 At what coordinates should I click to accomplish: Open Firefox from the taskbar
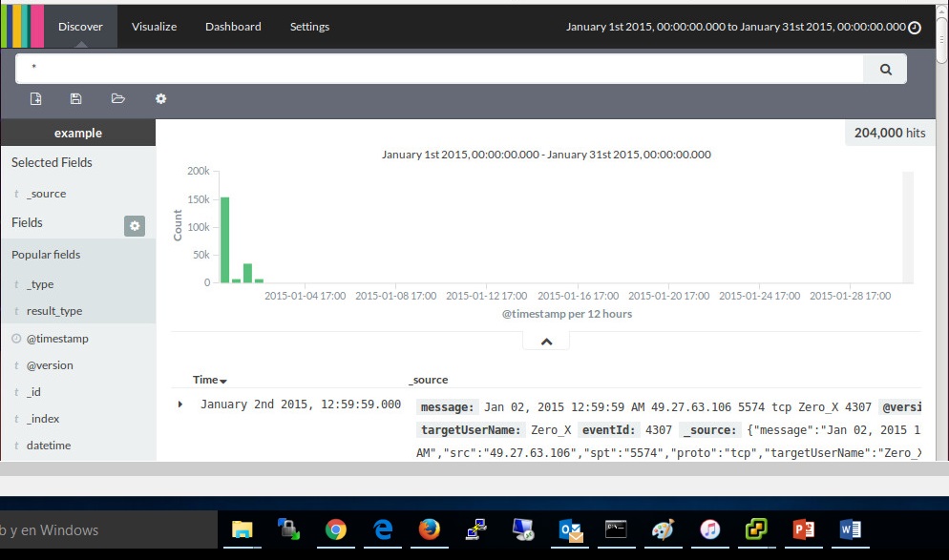tap(429, 529)
